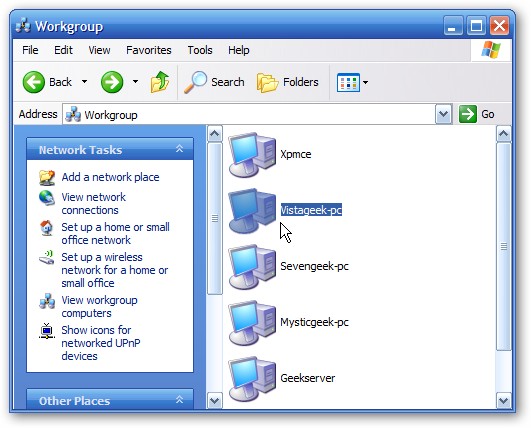
Task: Collapse the Network Tasks panel
Action: pyautogui.click(x=179, y=149)
